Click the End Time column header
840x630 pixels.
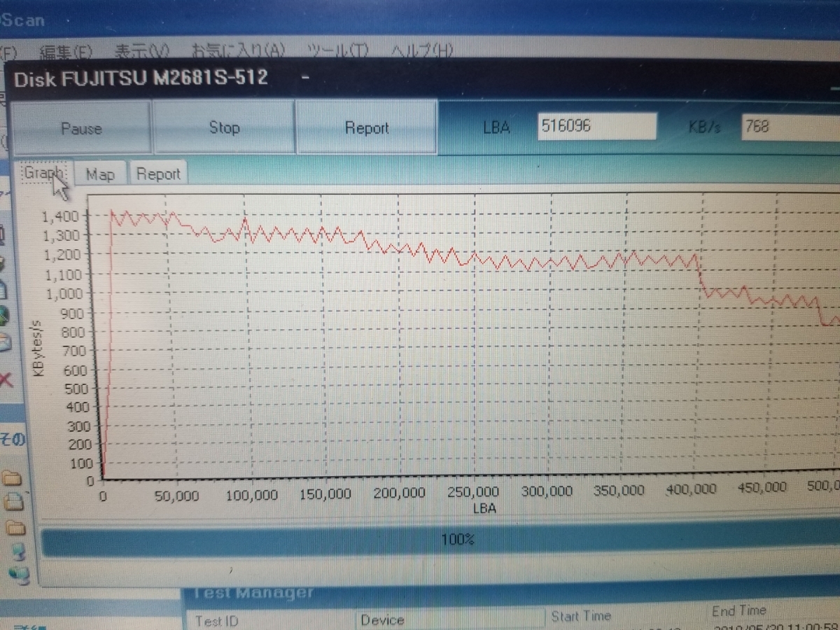(739, 610)
